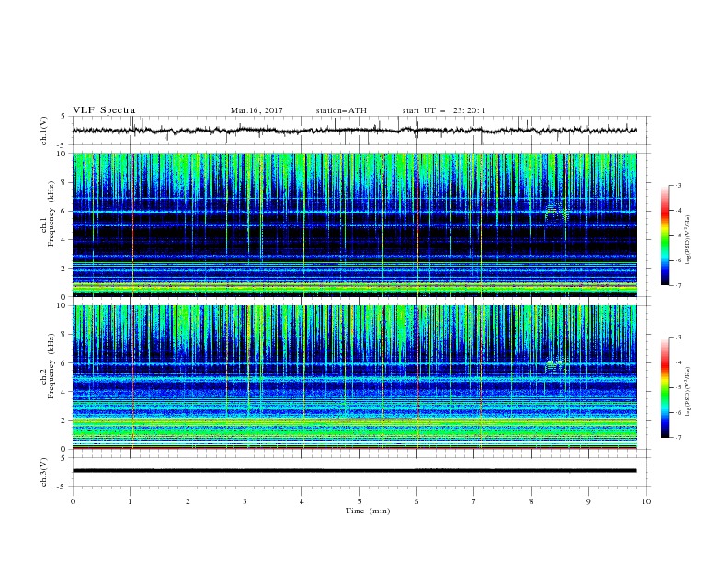Select the "start UT = 23:20:1" header text
The width and height of the screenshot is (728, 563).
[444, 110]
